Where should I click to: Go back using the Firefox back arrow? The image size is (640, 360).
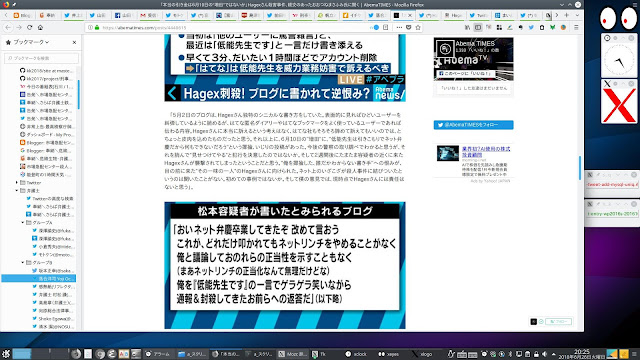click(x=9, y=27)
